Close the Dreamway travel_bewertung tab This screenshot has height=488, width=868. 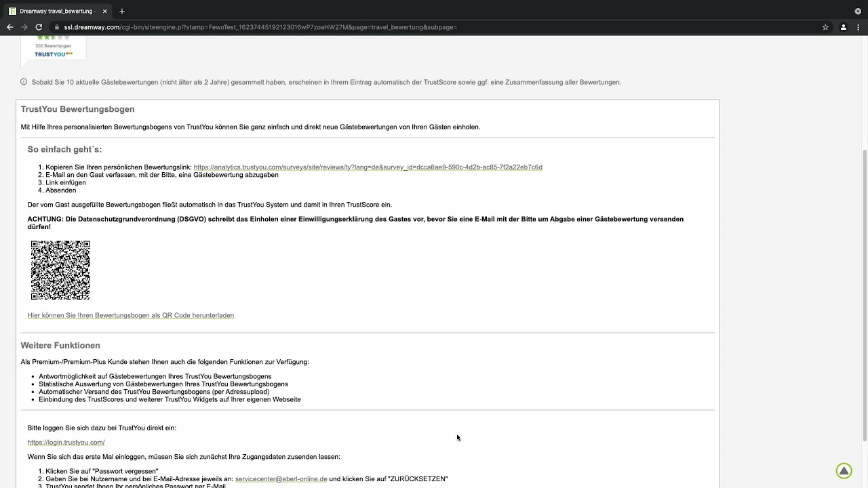pos(104,12)
